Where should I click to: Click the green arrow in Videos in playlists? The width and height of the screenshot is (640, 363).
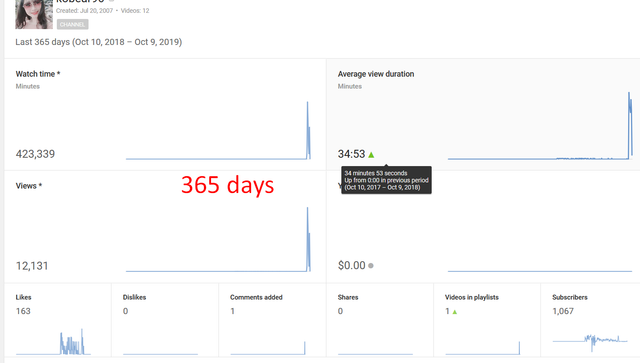455,312
